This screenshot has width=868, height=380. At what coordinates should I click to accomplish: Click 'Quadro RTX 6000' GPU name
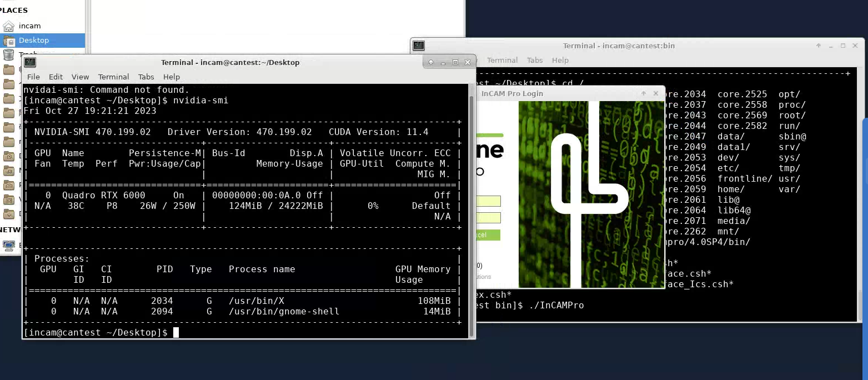[x=103, y=195]
